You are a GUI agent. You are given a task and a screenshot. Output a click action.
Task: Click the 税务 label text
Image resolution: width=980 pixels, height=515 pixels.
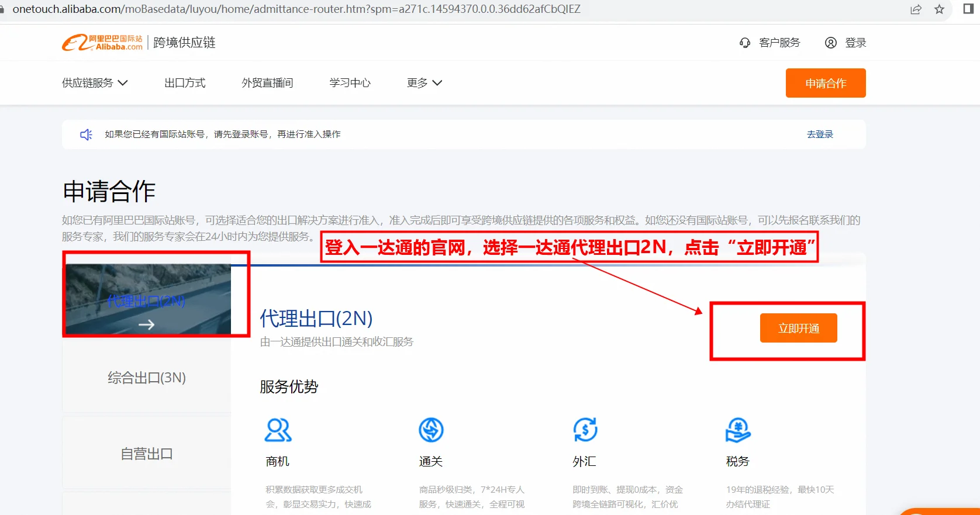tap(738, 462)
